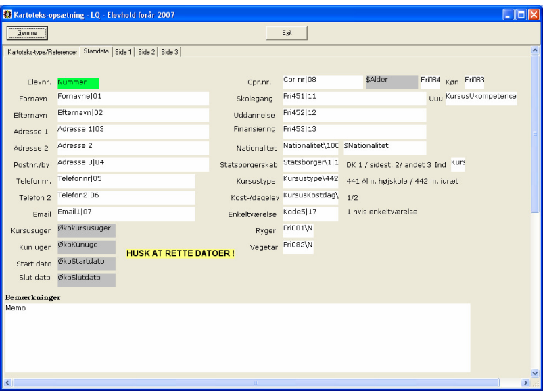This screenshot has width=545, height=392.
Task: Click the horizontal scrollbar left arrow
Action: [x=7, y=383]
